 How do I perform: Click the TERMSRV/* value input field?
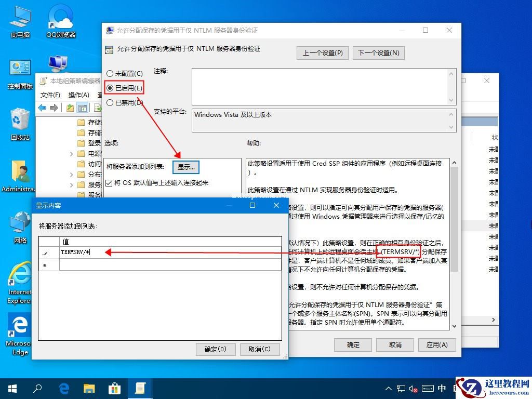pyautogui.click(x=83, y=252)
